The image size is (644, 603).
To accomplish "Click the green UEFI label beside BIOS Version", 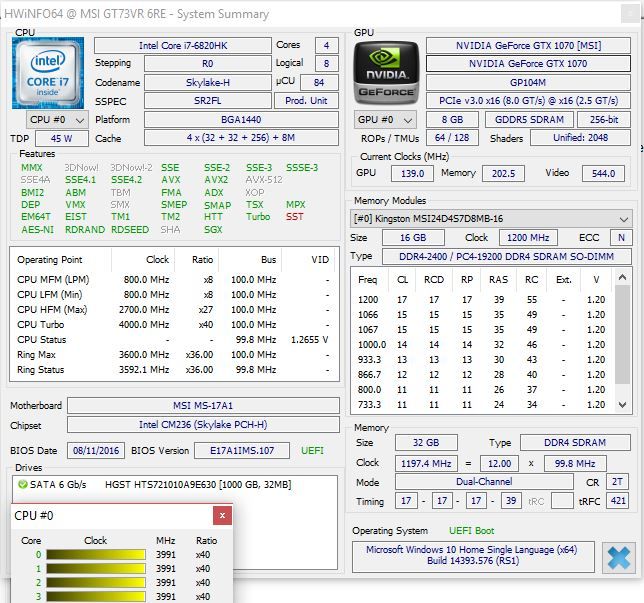I will [x=312, y=451].
